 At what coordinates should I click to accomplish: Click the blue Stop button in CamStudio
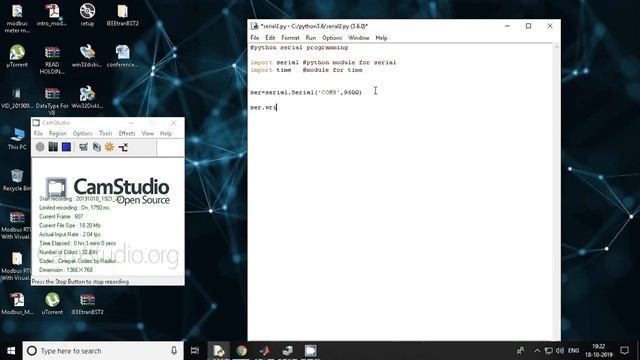[66, 147]
